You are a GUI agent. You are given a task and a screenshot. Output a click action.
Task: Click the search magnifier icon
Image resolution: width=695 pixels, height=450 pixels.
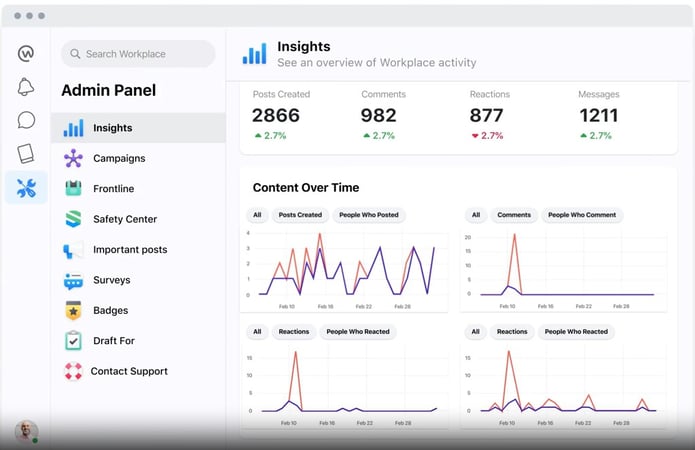tap(75, 54)
